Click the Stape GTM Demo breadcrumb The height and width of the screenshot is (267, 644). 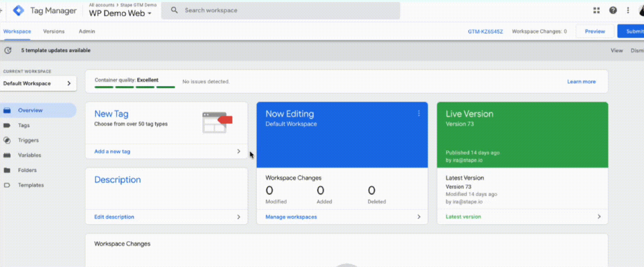pos(138,5)
